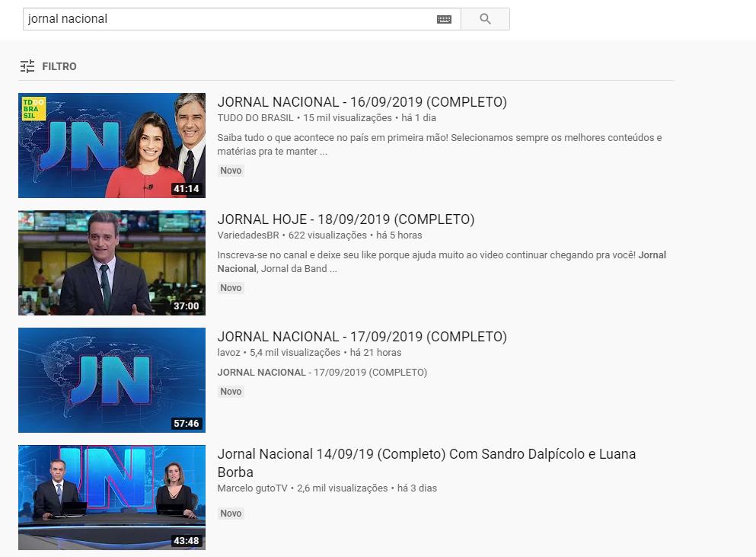Viewport: 756px width, 557px height.
Task: Click the 41:14 duration badge
Action: pos(187,189)
